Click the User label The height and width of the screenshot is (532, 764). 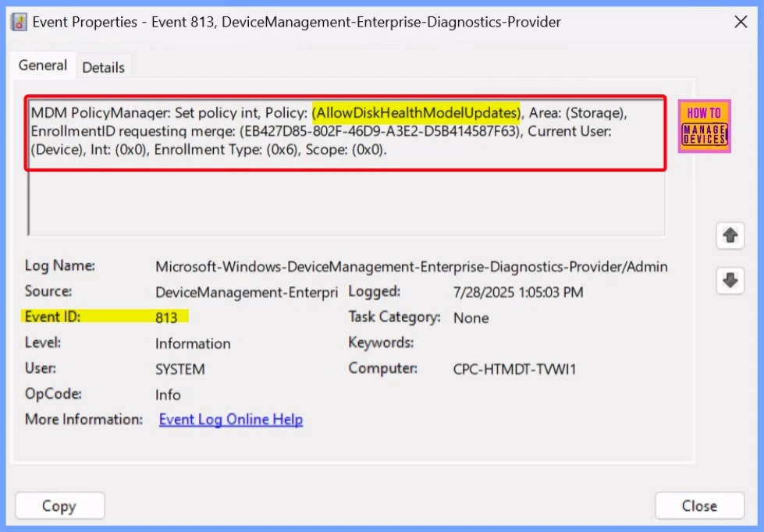(41, 368)
